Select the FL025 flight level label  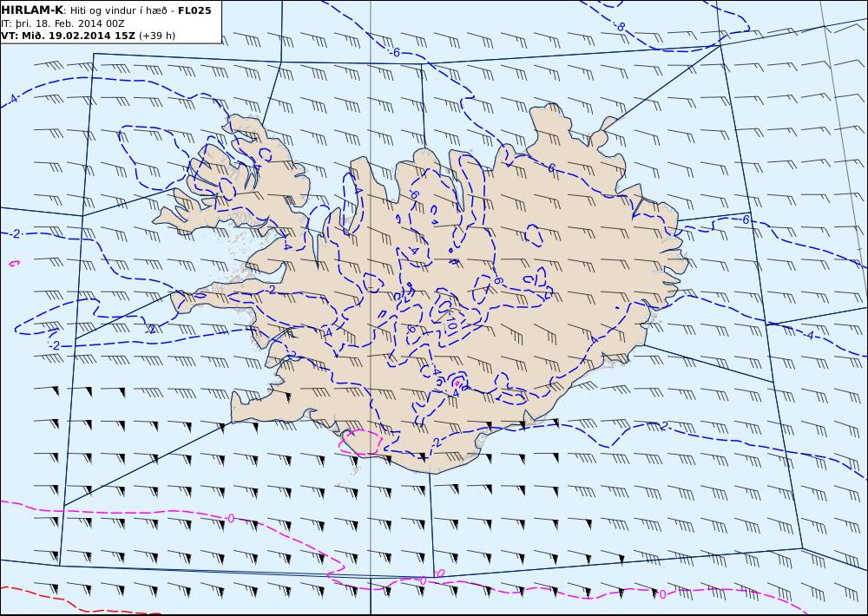194,10
